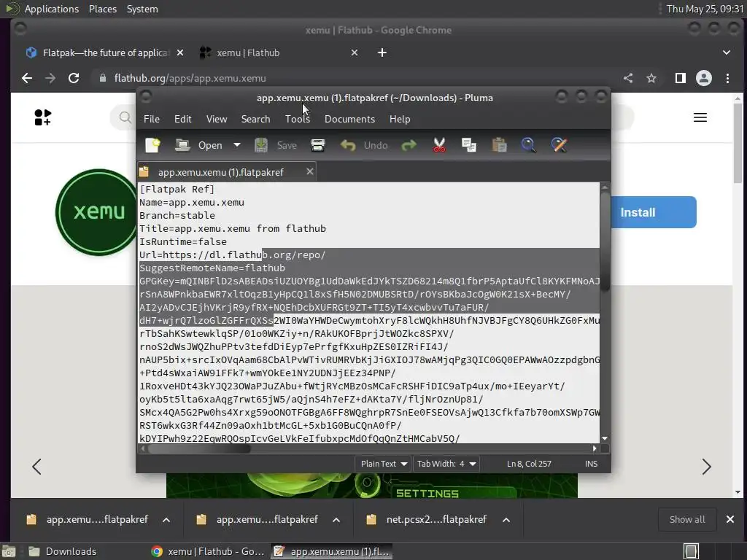This screenshot has height=560, width=747.
Task: Place cursor on the Branch=stable line
Action: click(x=177, y=215)
